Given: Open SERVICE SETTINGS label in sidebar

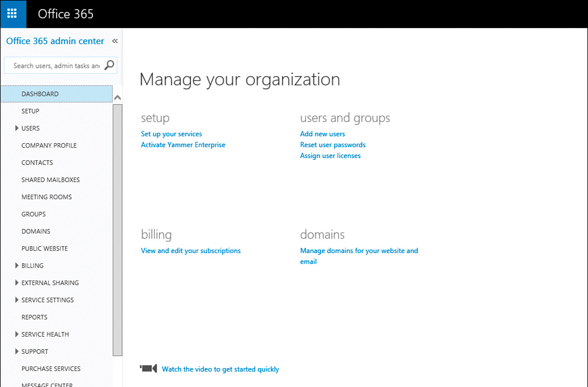Looking at the screenshot, I should pos(48,300).
